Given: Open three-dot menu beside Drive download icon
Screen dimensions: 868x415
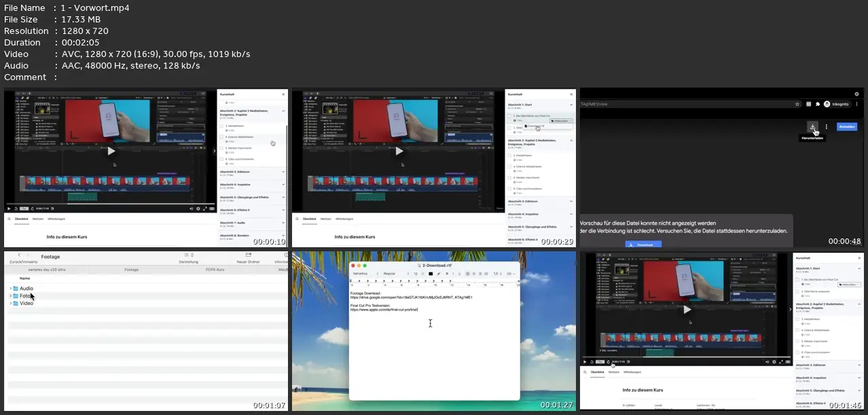Looking at the screenshot, I should 826,126.
